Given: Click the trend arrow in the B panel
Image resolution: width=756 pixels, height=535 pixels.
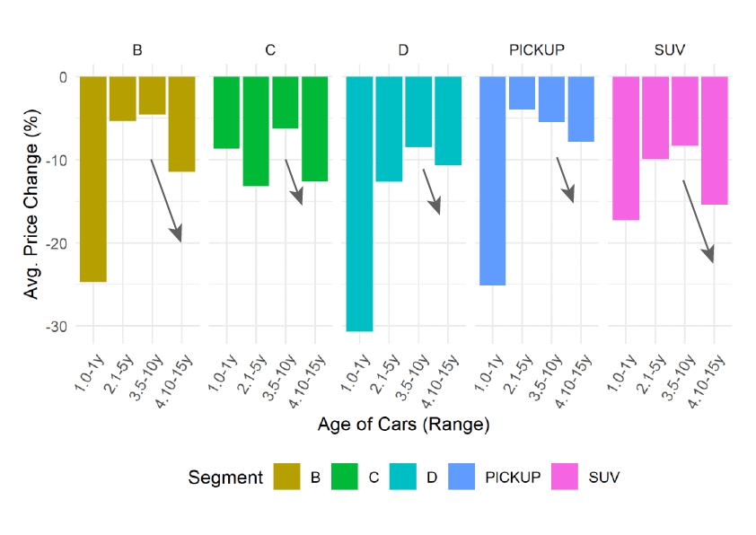Looking at the screenshot, I should coord(166,200).
